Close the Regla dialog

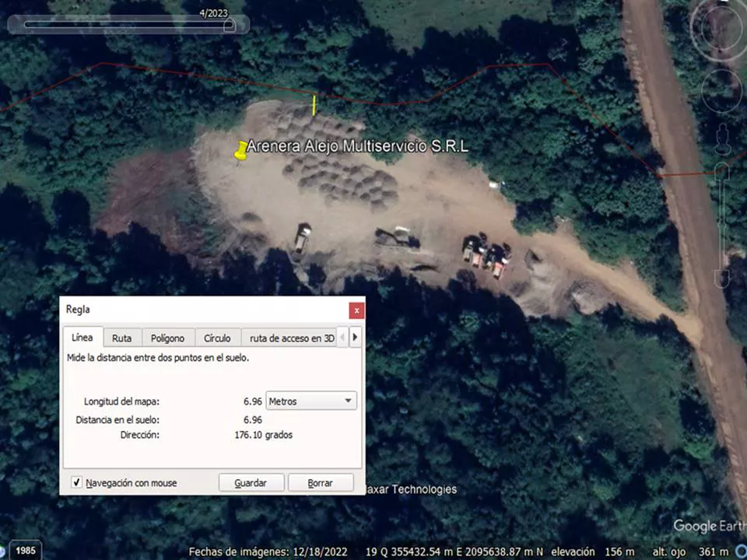[356, 310]
